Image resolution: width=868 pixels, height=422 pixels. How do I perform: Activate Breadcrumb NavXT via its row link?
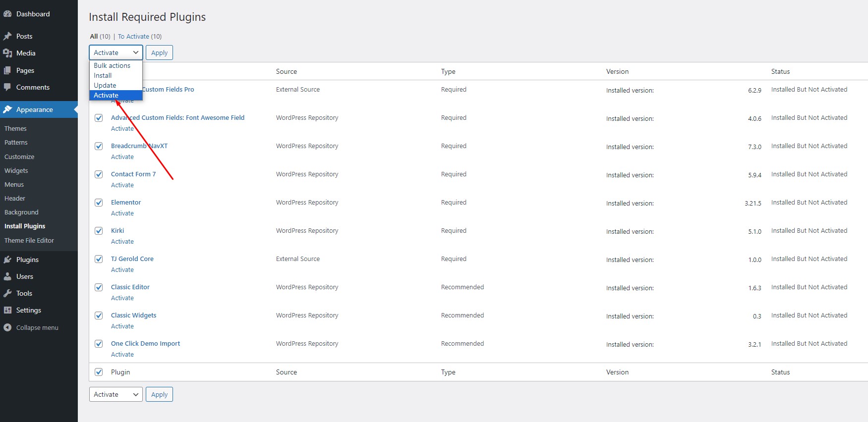click(x=122, y=157)
